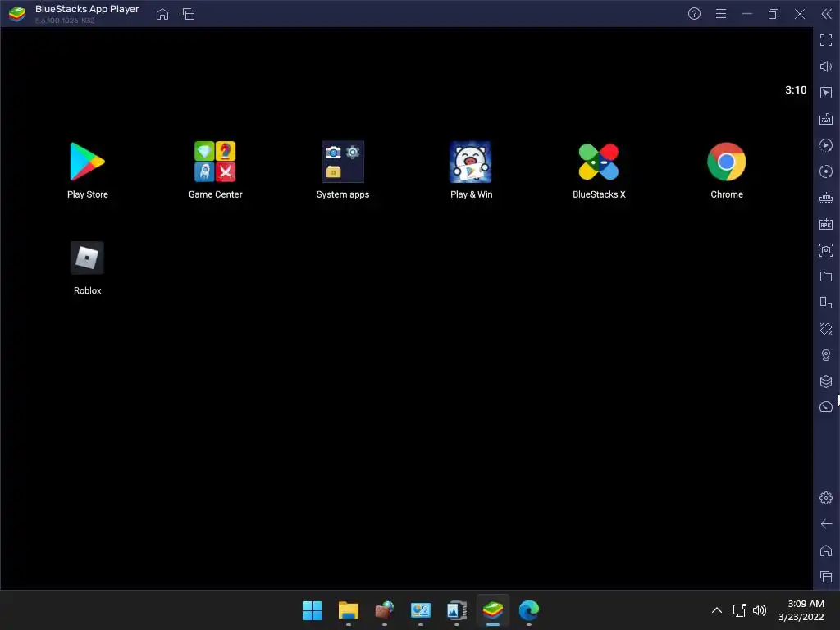Toggle the cursor lock icon in the sidebar
This screenshot has width=840, height=630.
tap(826, 93)
